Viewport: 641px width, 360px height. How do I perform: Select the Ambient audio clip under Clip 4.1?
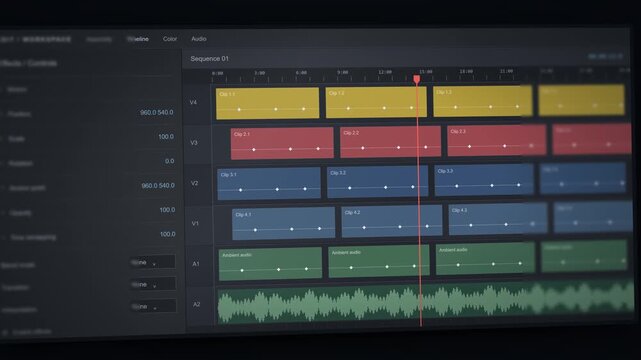tap(270, 264)
